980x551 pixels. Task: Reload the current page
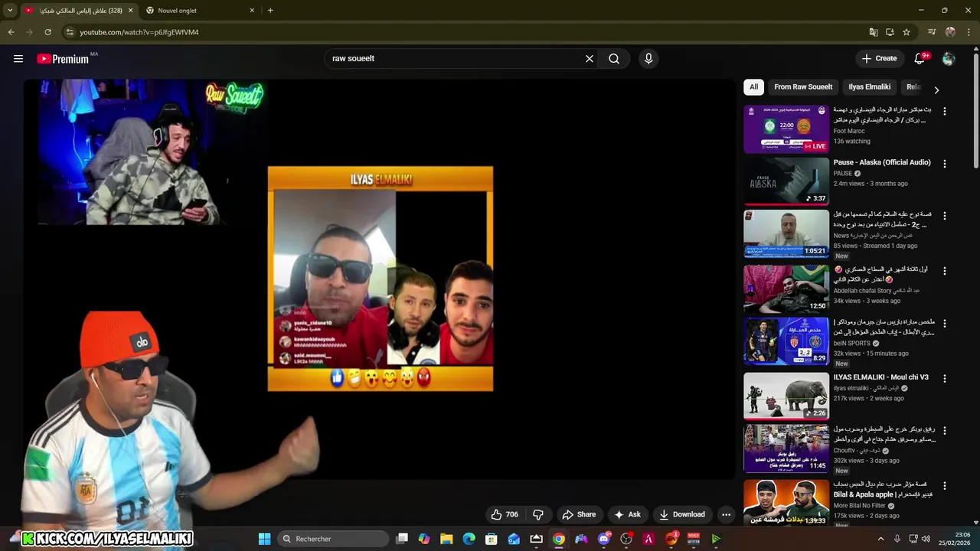pos(47,32)
